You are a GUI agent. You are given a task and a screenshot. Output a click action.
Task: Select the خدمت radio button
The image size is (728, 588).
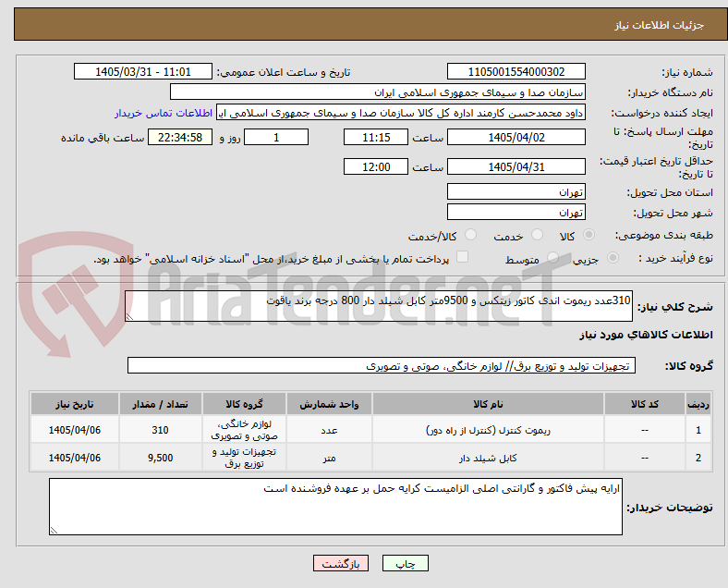[x=537, y=235]
